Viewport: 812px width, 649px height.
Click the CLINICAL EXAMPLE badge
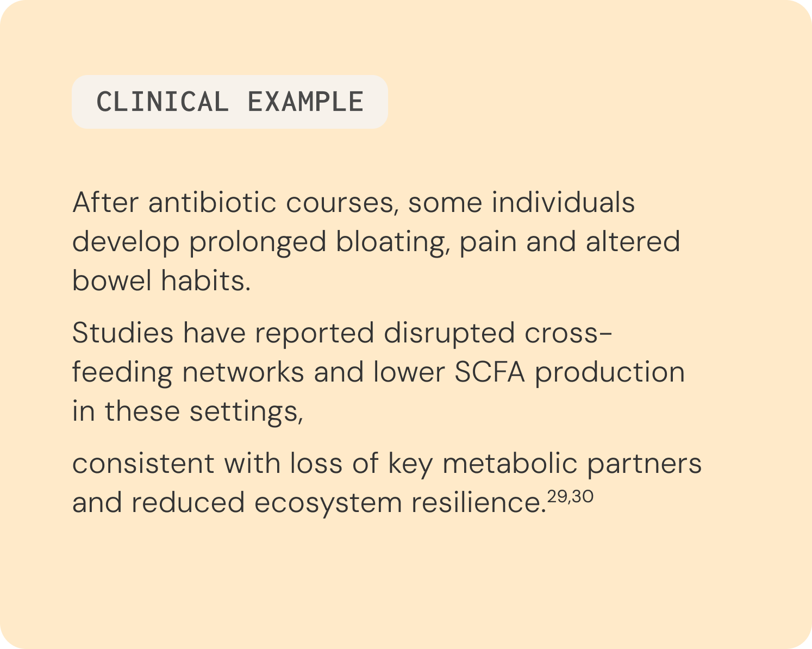pyautogui.click(x=229, y=102)
